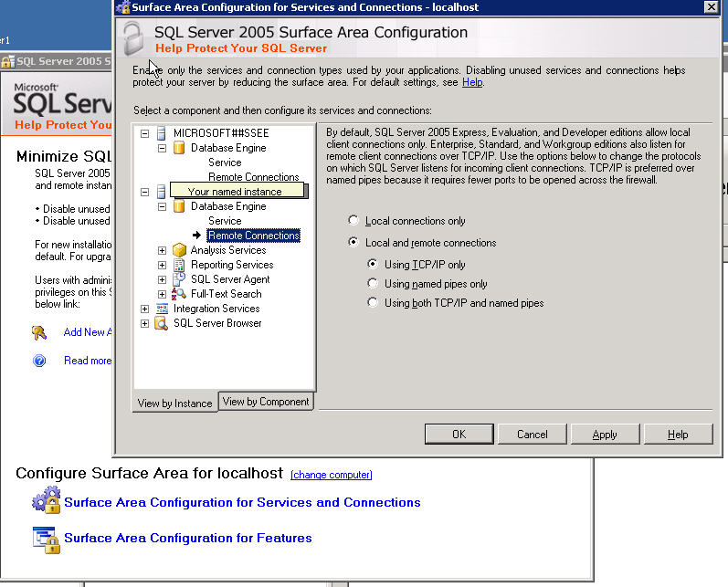Image resolution: width=728 pixels, height=587 pixels.
Task: Collapse the MICROSOFT##SSEE node
Action: tap(145, 133)
